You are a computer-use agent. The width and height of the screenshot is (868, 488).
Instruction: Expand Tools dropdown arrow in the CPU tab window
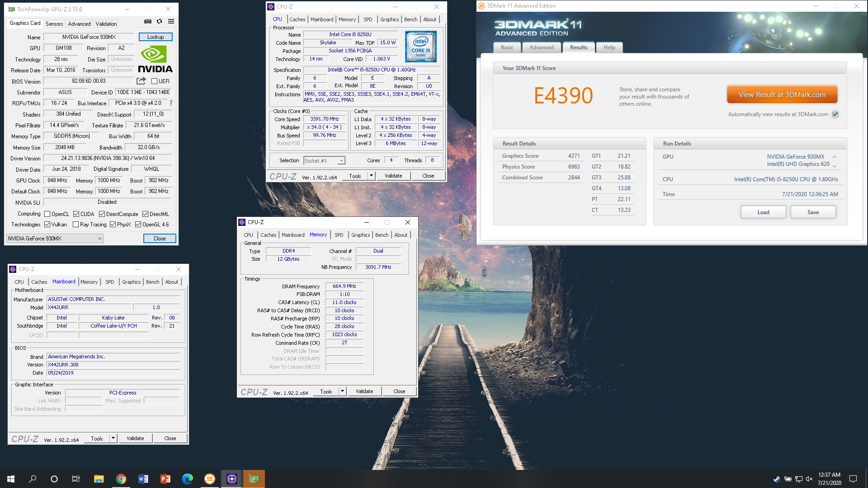(371, 176)
